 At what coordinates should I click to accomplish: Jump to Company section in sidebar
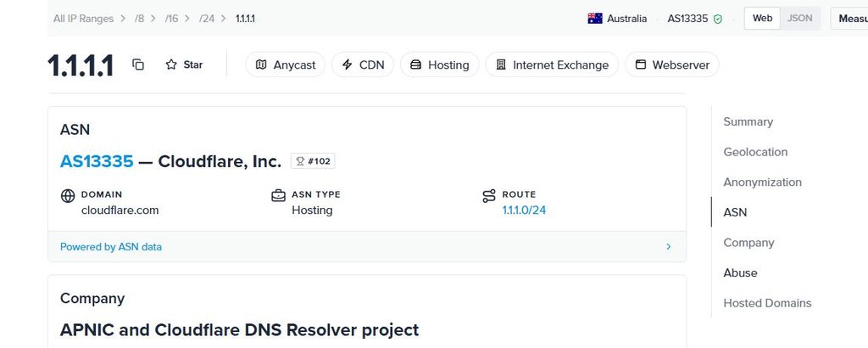coord(748,243)
